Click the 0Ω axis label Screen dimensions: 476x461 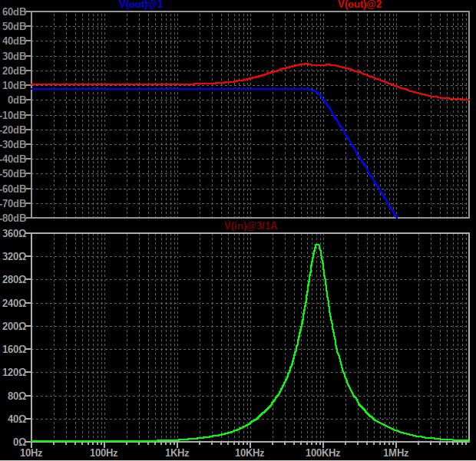19,442
